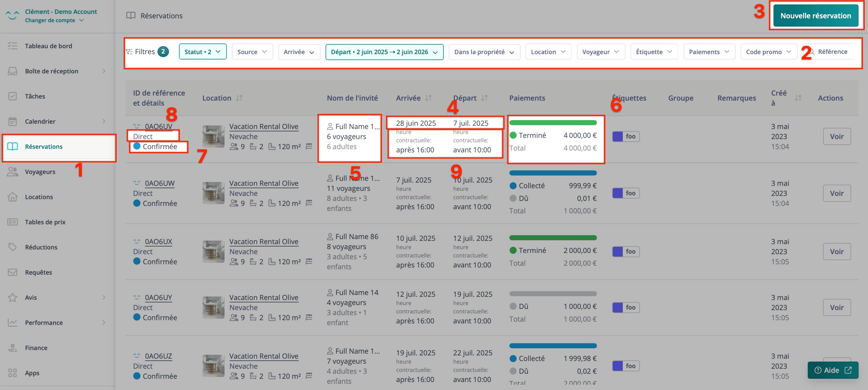Open the Tâches checkbox icon in sidebar
Image resolution: width=868 pixels, height=390 pixels.
click(12, 96)
